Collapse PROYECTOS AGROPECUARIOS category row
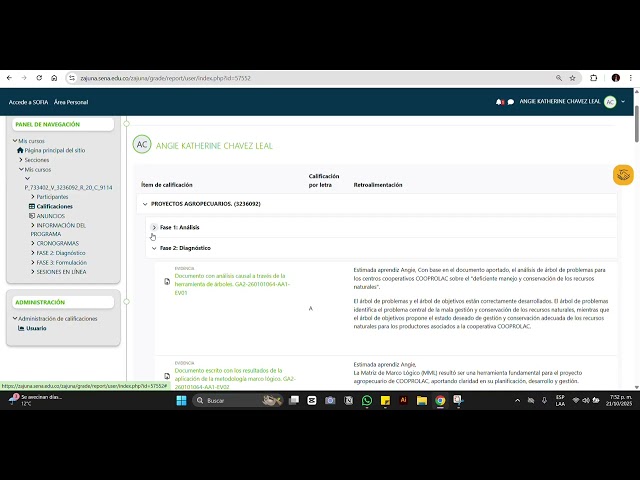 click(145, 204)
